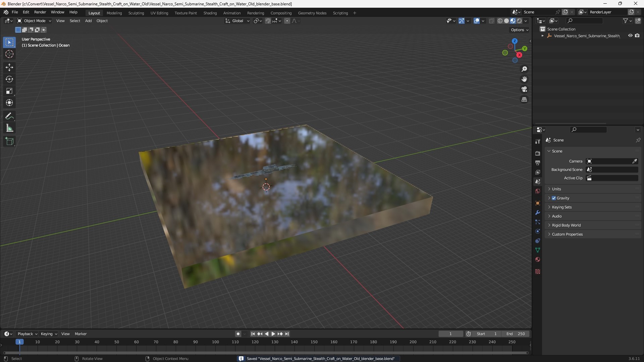644x362 pixels.
Task: Select the Annotate pencil tool
Action: pyautogui.click(x=9, y=116)
